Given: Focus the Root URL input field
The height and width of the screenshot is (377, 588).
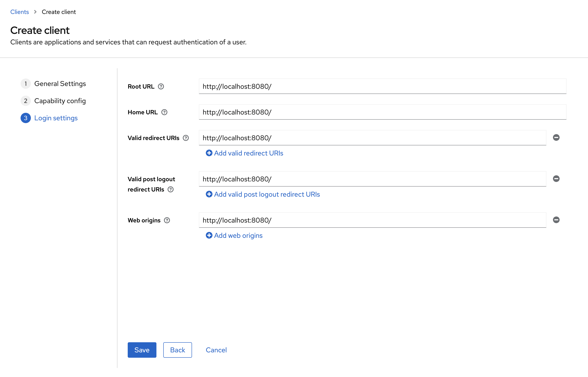Looking at the screenshot, I should tap(382, 86).
